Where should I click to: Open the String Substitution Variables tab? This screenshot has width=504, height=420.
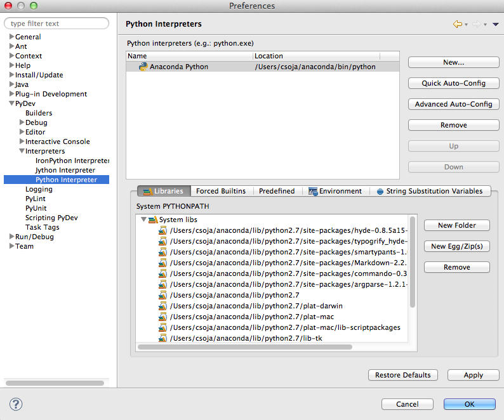tap(430, 191)
